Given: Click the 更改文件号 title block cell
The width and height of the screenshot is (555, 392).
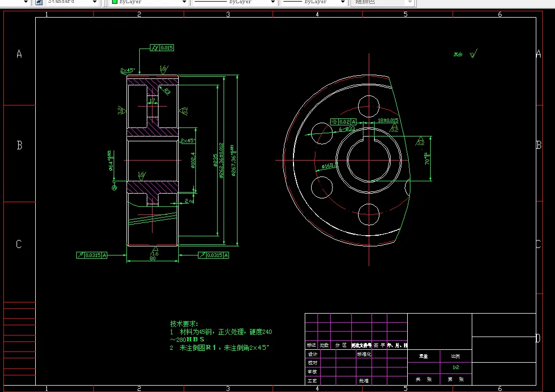Looking at the screenshot, I should point(361,345).
